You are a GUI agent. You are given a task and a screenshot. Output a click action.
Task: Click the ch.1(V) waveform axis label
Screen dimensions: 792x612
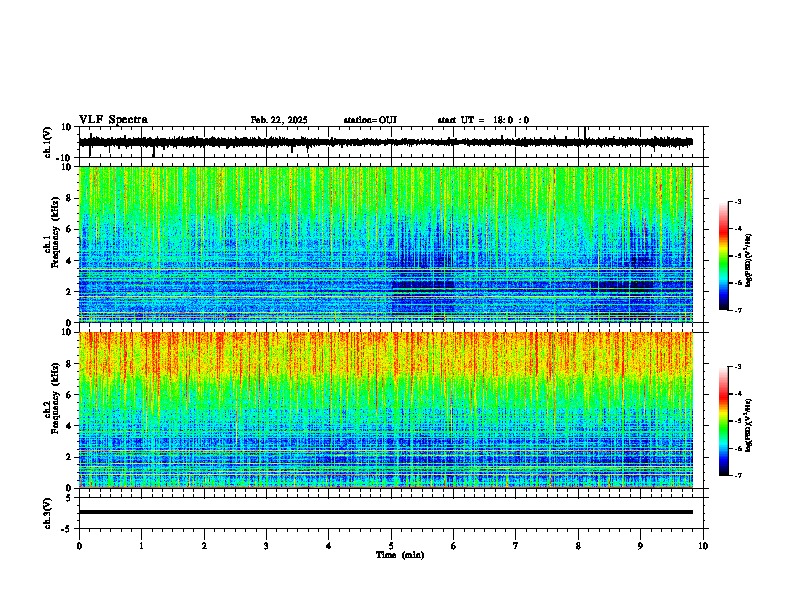pos(48,142)
